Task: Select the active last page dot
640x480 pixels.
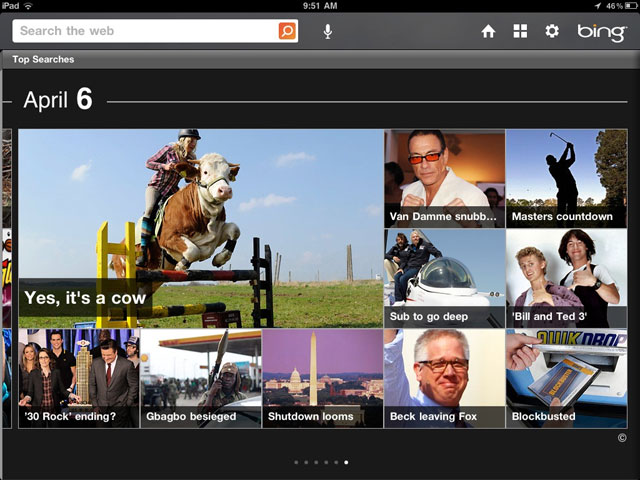Action: coord(346,462)
